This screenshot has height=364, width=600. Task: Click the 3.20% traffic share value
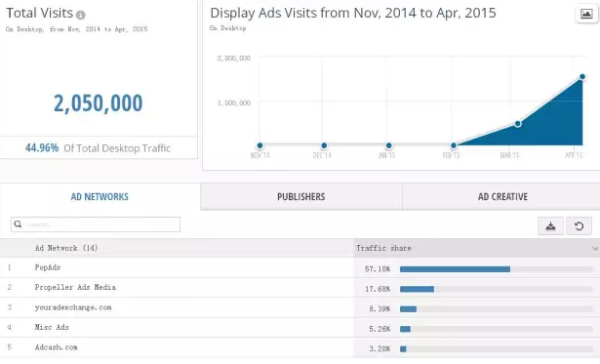pyautogui.click(x=380, y=348)
